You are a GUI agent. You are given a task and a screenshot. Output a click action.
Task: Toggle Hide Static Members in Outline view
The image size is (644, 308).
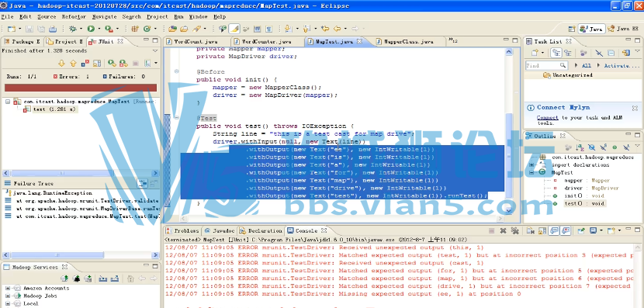click(603, 147)
